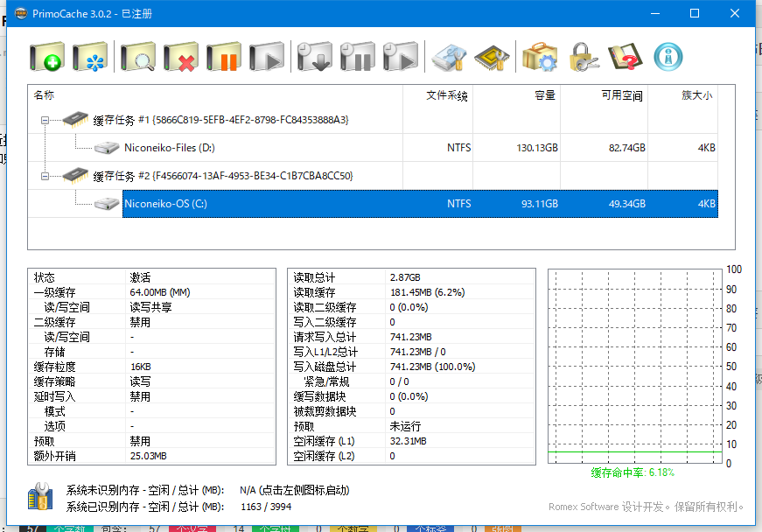Click the 读写共享 value
The width and height of the screenshot is (762, 532).
click(x=150, y=307)
